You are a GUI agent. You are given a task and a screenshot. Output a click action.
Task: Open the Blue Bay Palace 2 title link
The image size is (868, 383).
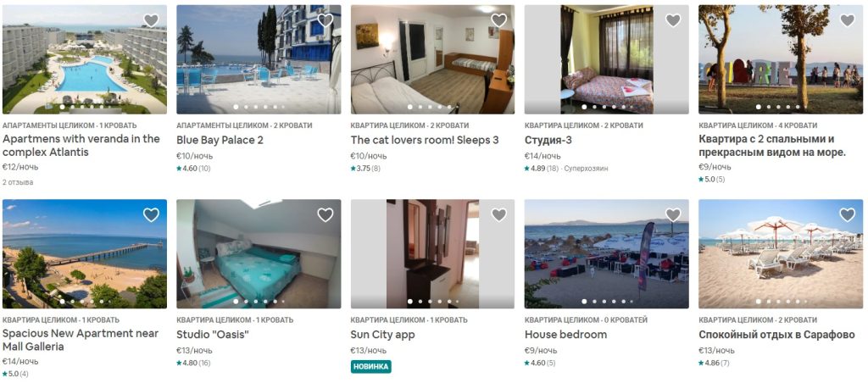point(220,140)
